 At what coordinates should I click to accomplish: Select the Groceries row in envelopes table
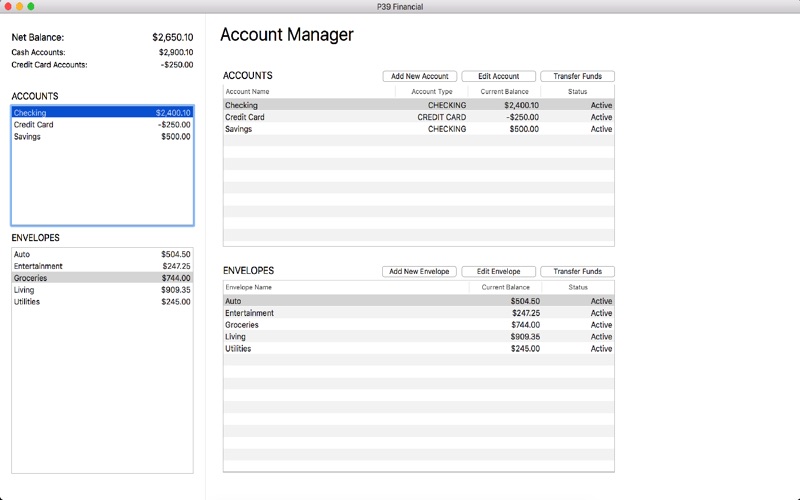(418, 324)
